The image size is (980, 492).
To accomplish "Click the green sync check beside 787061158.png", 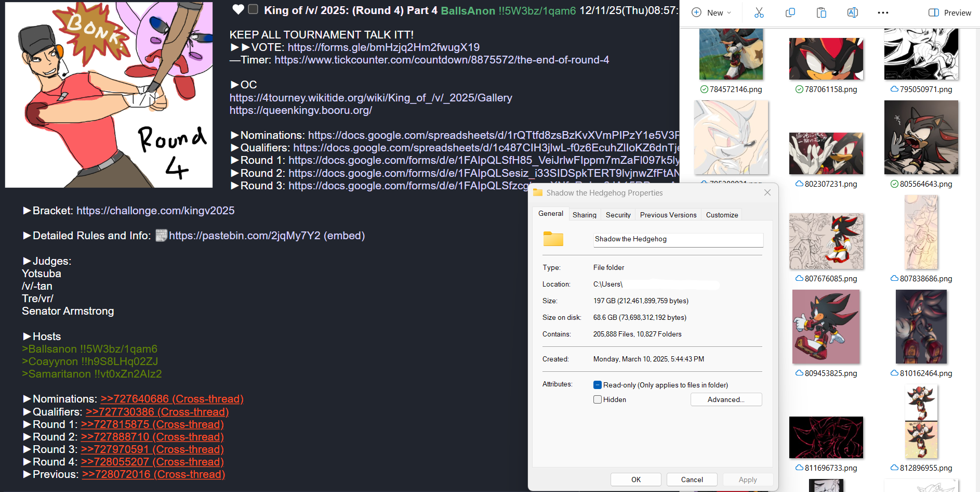I will (x=799, y=89).
